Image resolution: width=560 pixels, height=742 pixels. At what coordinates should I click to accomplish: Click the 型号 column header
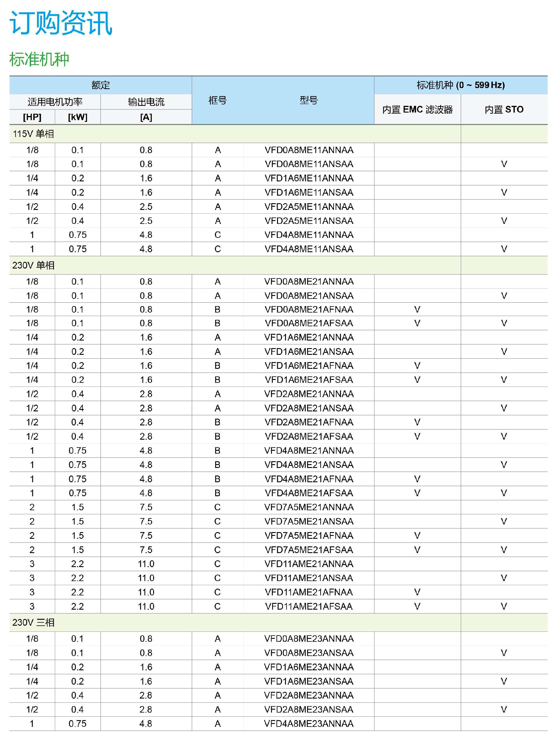[308, 100]
